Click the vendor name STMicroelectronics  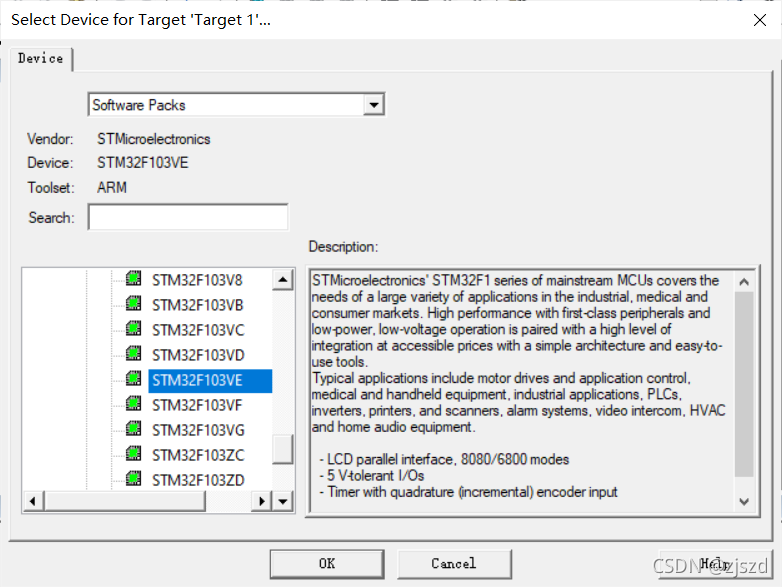click(154, 139)
